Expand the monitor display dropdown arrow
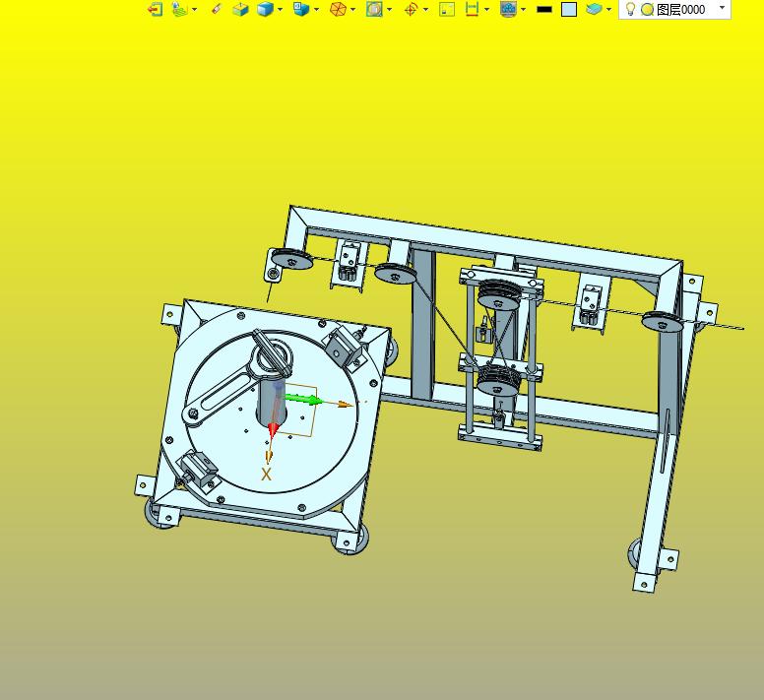764x700 pixels. 524,9
